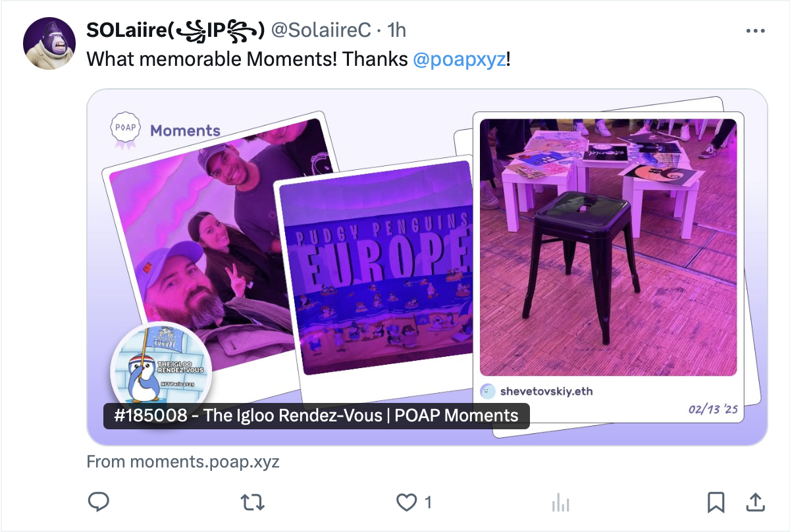790x532 pixels.
Task: Click the Igloo Rendez-Vous penguin POAP badge
Action: click(161, 363)
